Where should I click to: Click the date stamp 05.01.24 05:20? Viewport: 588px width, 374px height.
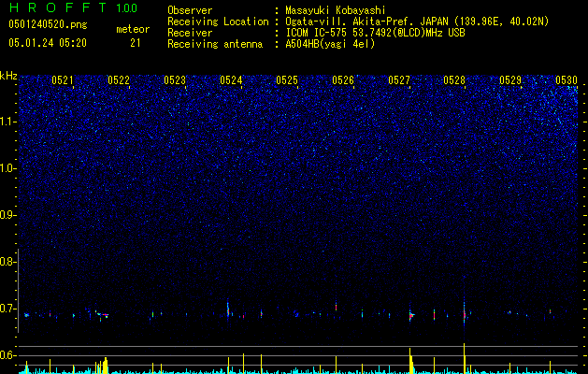[x=48, y=43]
